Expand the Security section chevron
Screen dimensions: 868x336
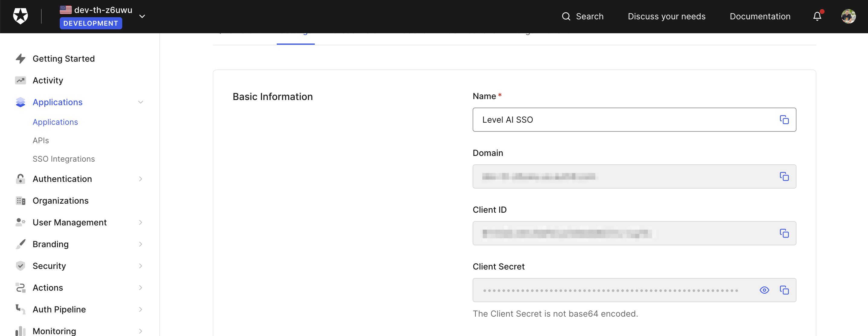(141, 266)
